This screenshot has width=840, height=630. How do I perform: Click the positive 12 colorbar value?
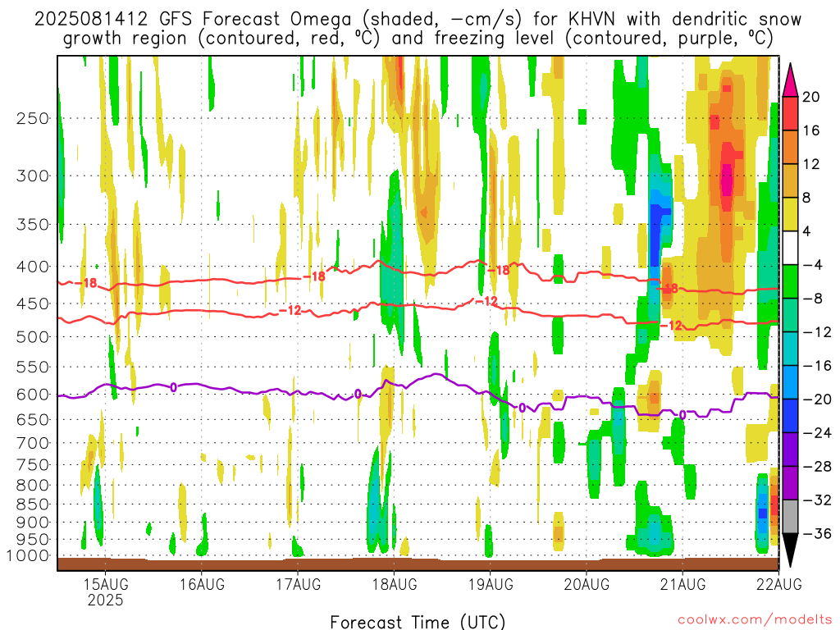click(811, 164)
